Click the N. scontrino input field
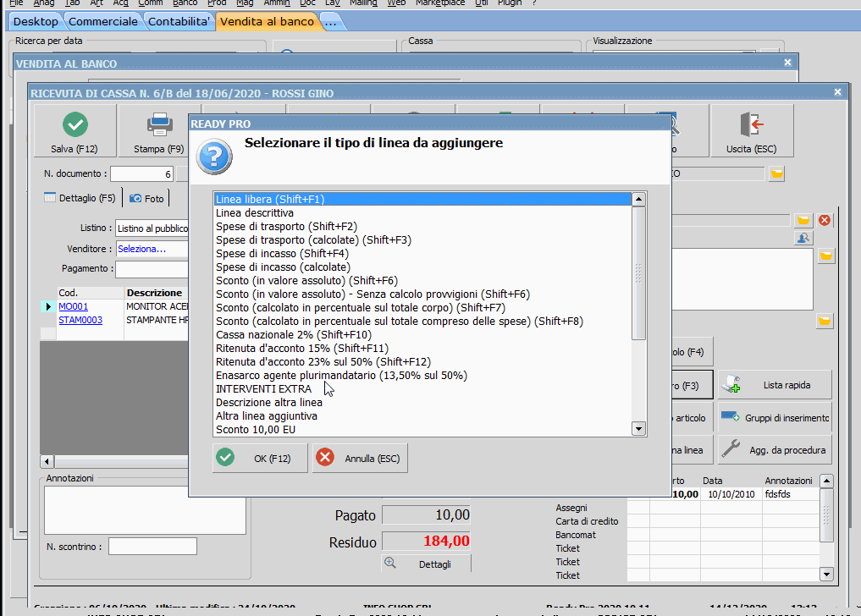Screen dimensions: 861x616 point(152,547)
